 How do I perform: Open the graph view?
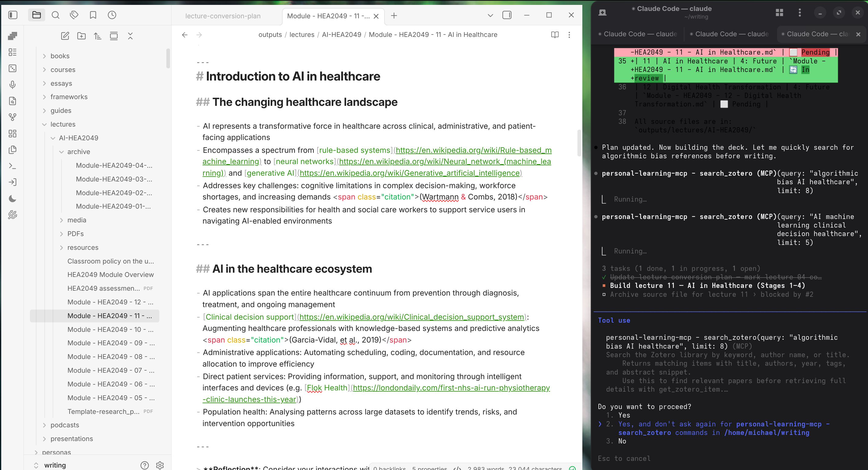[x=13, y=117]
